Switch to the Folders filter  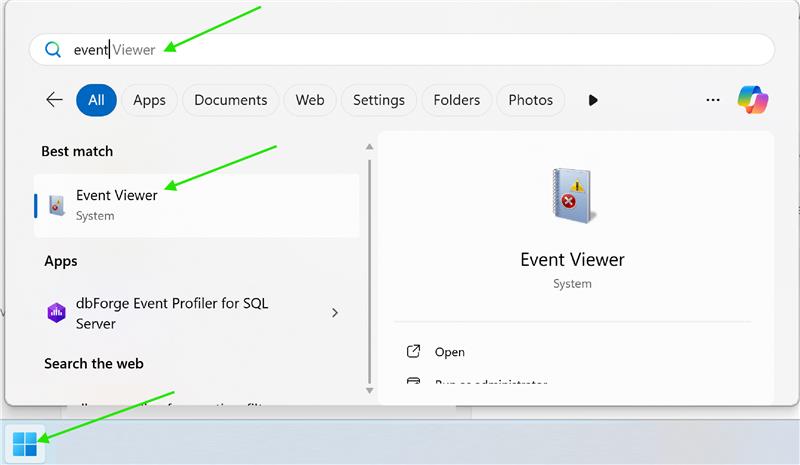tap(457, 100)
